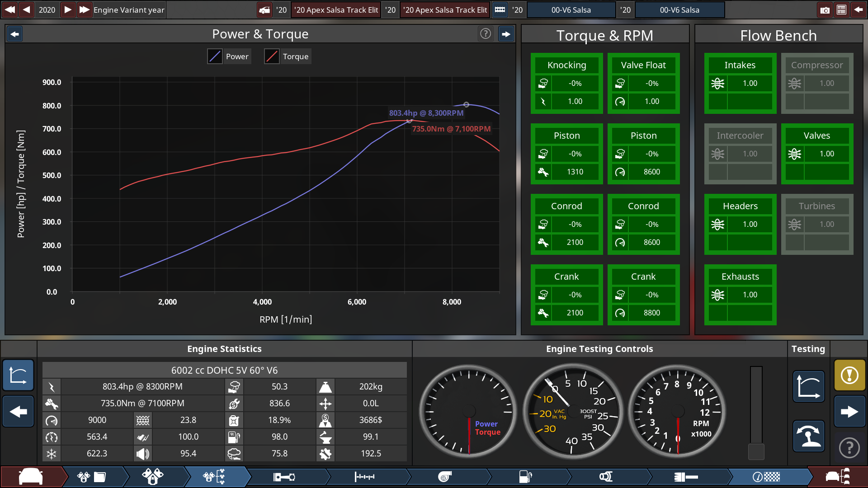The image size is (868, 488).
Task: Click the throttle slider handle
Action: click(x=756, y=451)
